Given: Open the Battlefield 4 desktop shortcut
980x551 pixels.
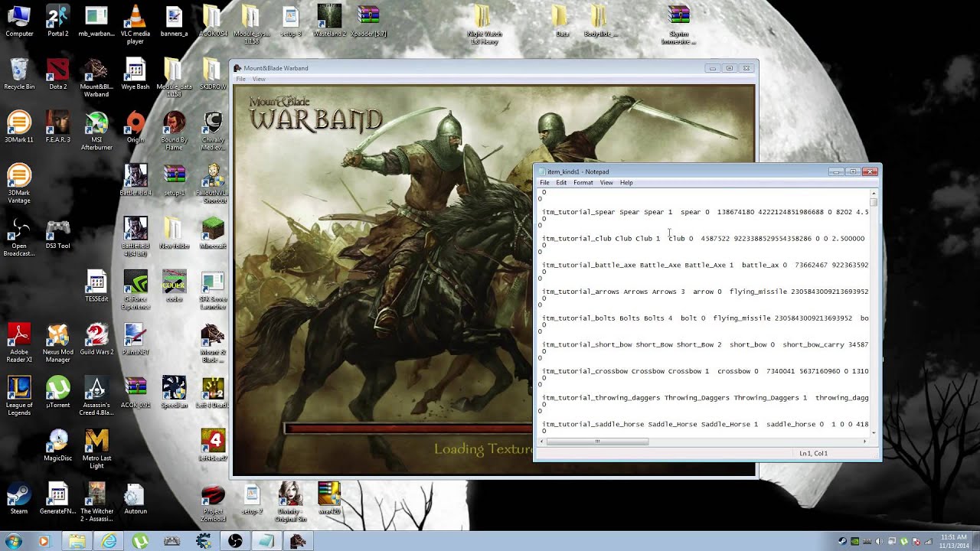Looking at the screenshot, I should [135, 180].
